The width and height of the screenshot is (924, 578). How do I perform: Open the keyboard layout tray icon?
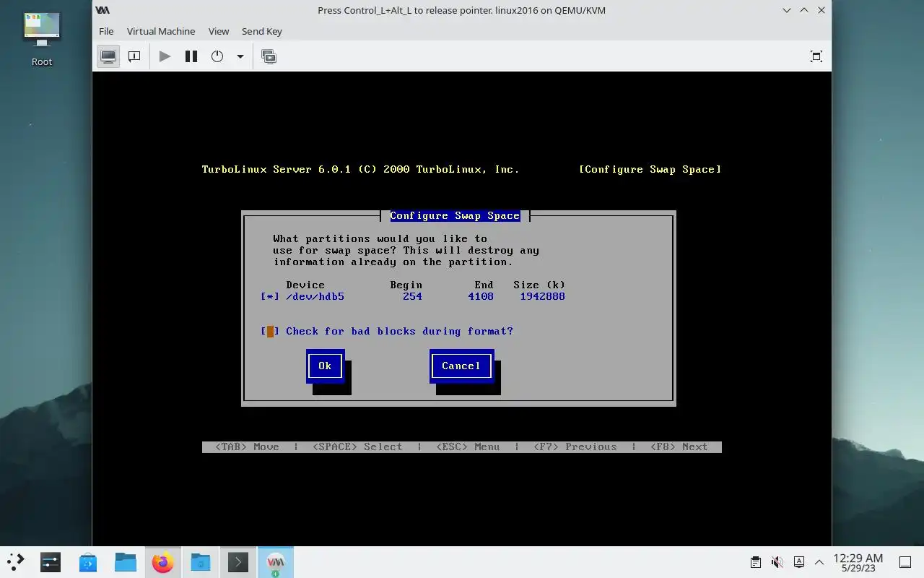798,562
